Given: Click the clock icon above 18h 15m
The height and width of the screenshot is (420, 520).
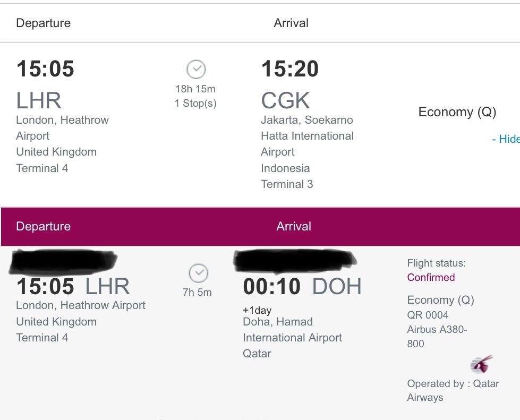Looking at the screenshot, I should [x=196, y=69].
